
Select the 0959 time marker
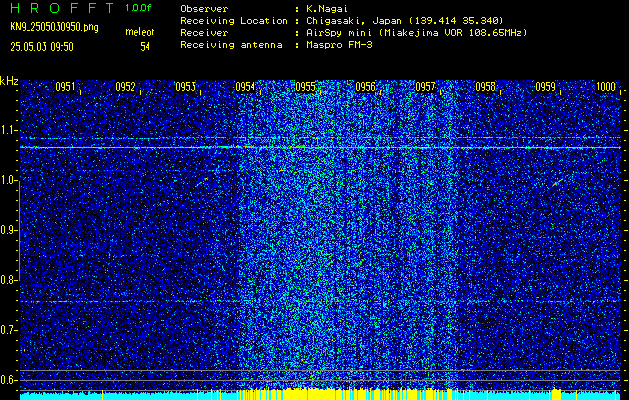(546, 87)
